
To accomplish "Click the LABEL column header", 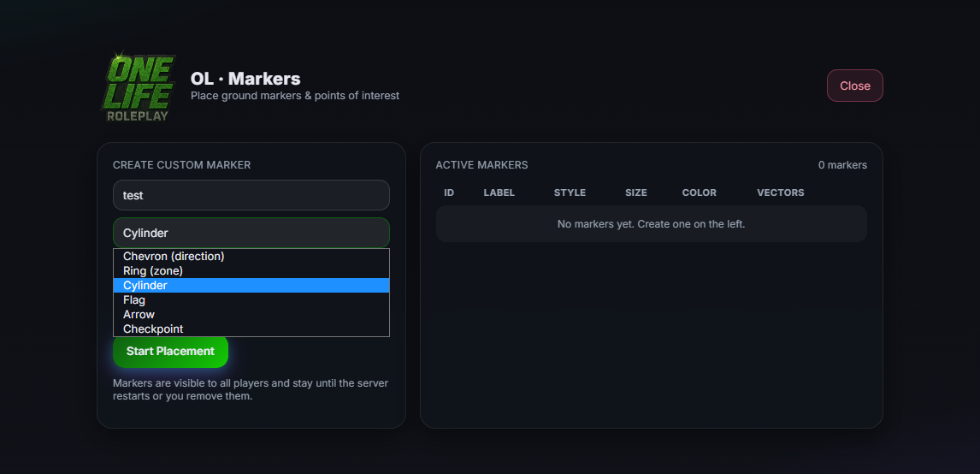I will pos(499,193).
